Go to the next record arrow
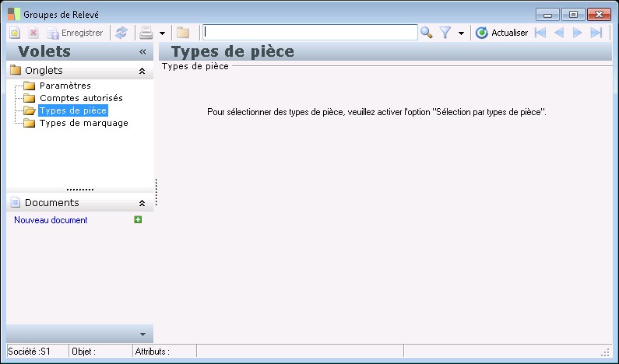619x364 pixels. point(577,33)
